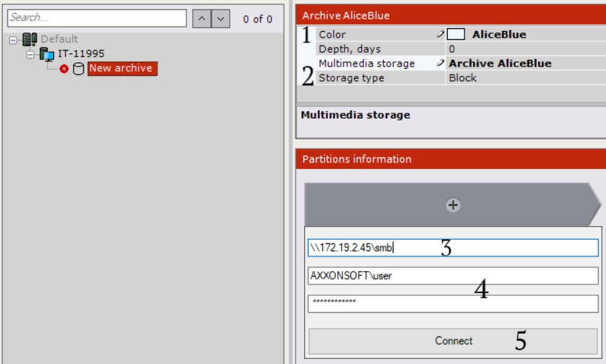Collapse the IT-11995 tree node
The image size is (606, 364).
[30, 54]
